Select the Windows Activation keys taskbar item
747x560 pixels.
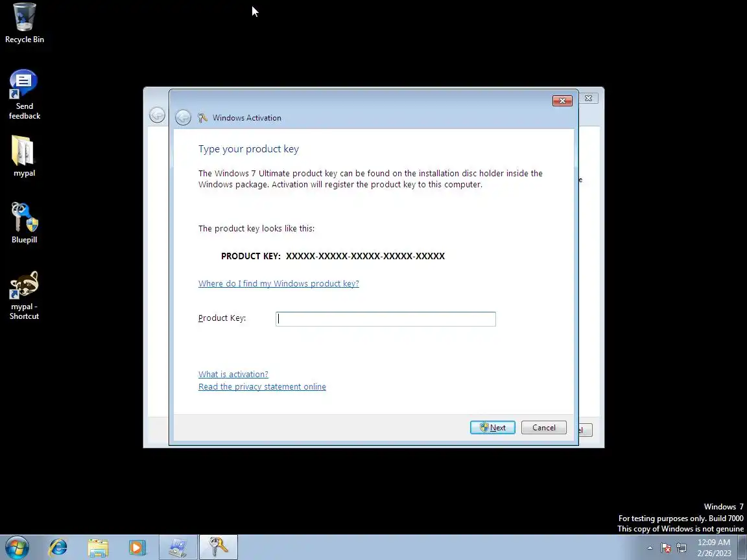point(218,548)
